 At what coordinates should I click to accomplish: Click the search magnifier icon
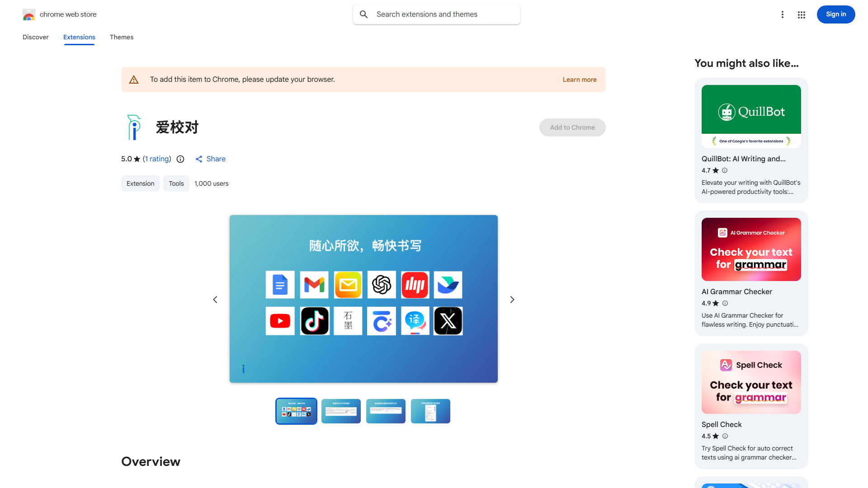pos(364,14)
